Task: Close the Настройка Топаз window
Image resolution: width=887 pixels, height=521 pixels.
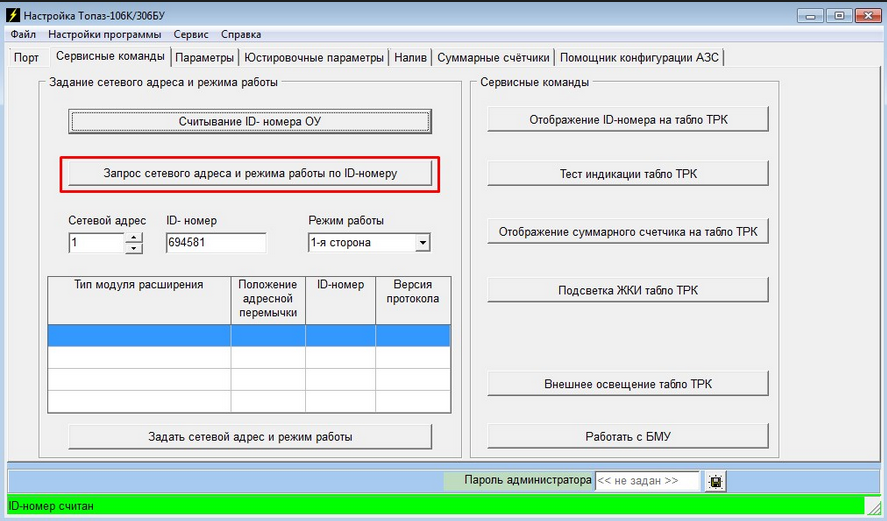Action: [868, 15]
